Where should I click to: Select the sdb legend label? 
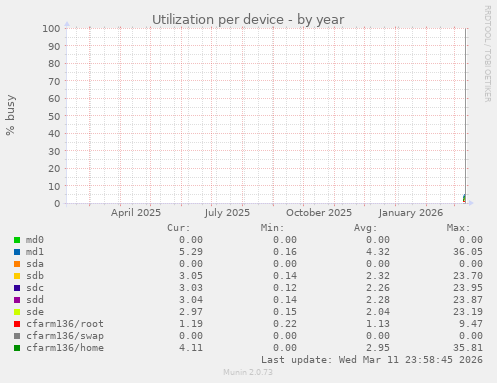35,276
